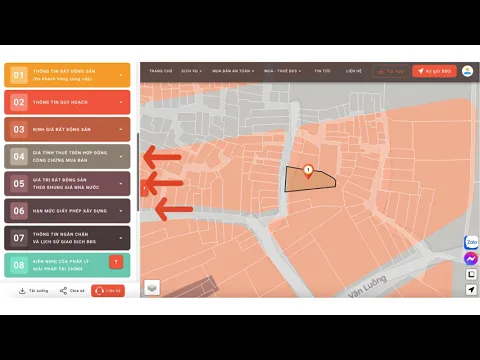Open the user profile avatar
480x360 pixels.
(468, 71)
